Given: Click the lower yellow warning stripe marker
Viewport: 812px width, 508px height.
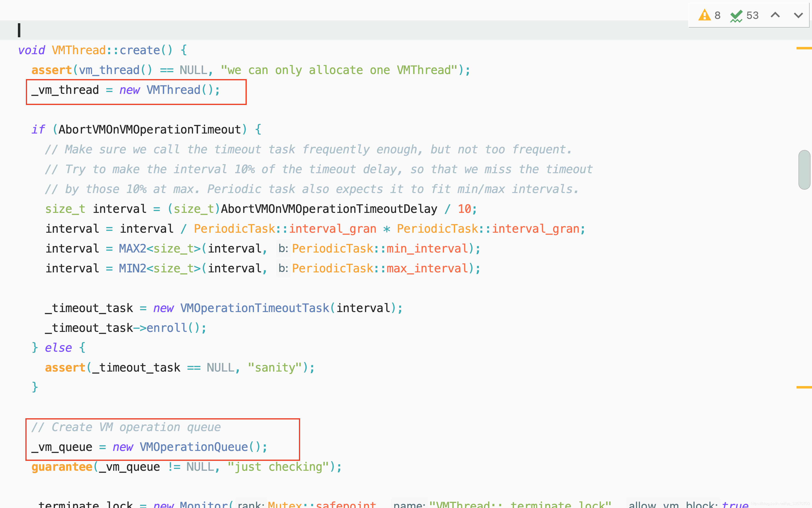Looking at the screenshot, I should tap(804, 387).
